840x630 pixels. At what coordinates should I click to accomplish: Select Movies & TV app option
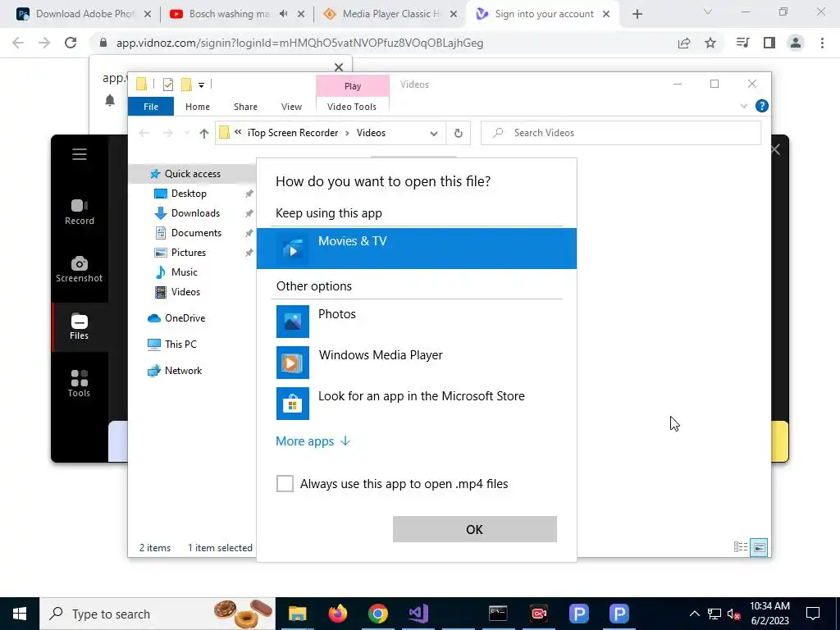pos(416,248)
